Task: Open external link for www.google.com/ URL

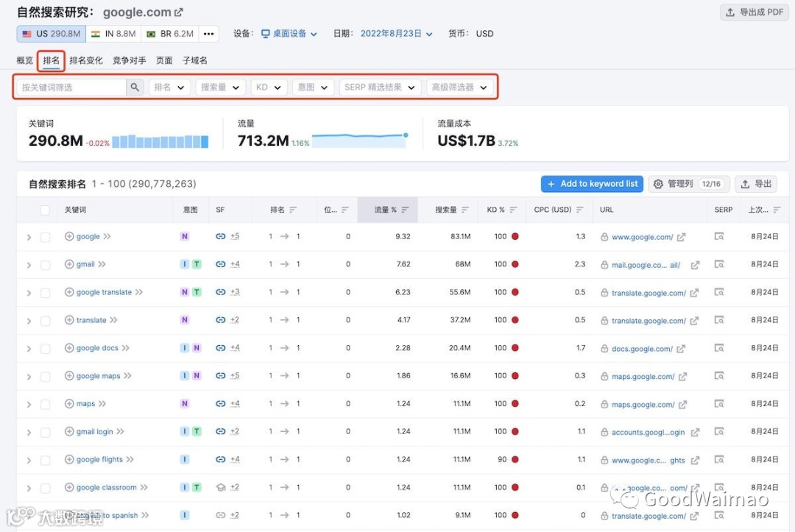Action: (682, 237)
